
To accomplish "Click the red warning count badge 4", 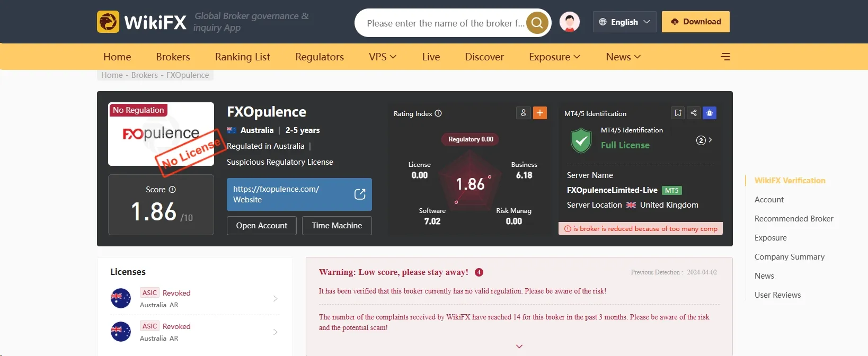I will click(x=479, y=272).
